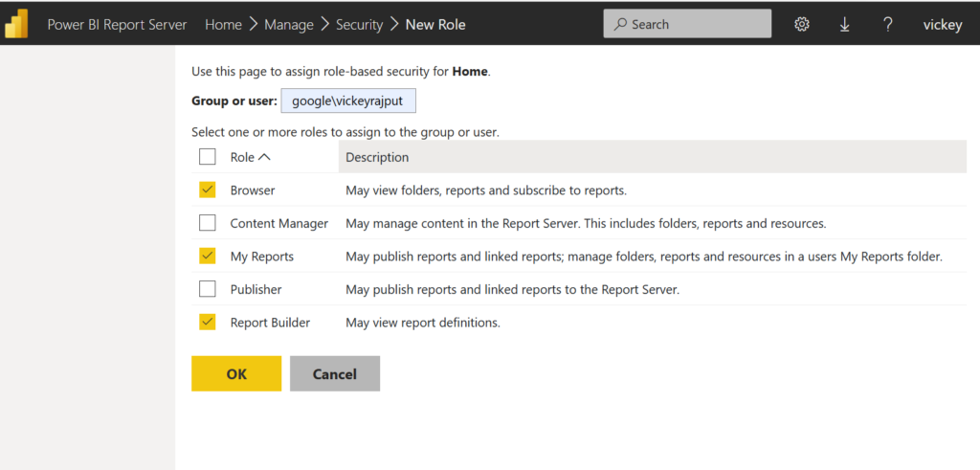Screen dimensions: 980x470
Task: Click 'May manage content in the Report Server' description
Action: tap(587, 223)
